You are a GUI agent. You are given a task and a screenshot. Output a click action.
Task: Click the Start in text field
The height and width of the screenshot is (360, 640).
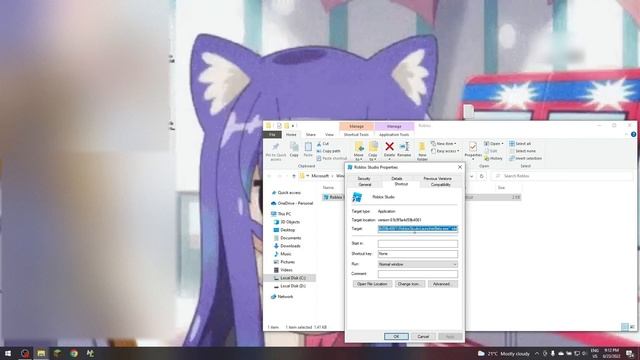418,244
